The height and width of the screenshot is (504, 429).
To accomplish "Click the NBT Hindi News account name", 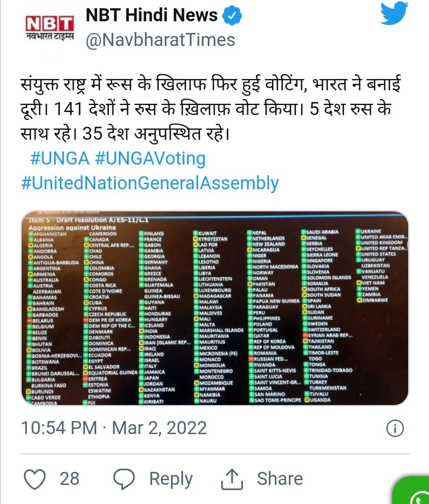I will tap(151, 16).
